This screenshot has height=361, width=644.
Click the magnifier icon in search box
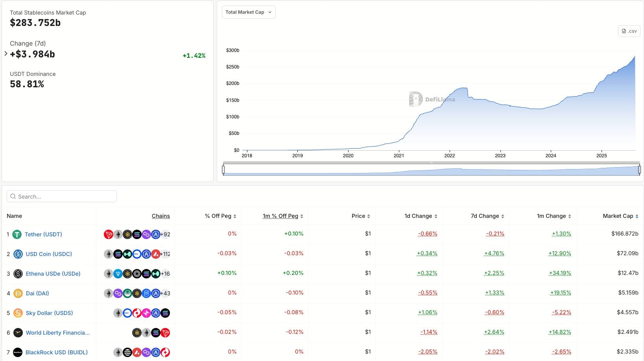point(13,196)
